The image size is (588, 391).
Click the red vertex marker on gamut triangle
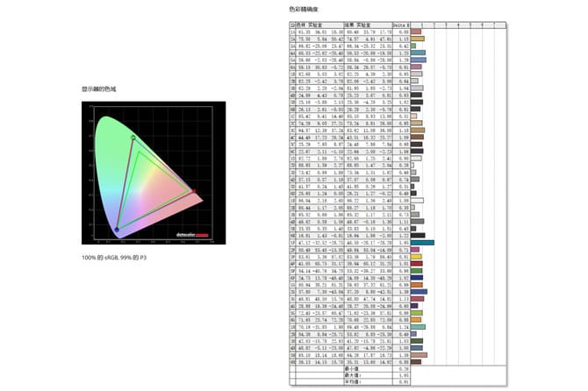point(193,189)
